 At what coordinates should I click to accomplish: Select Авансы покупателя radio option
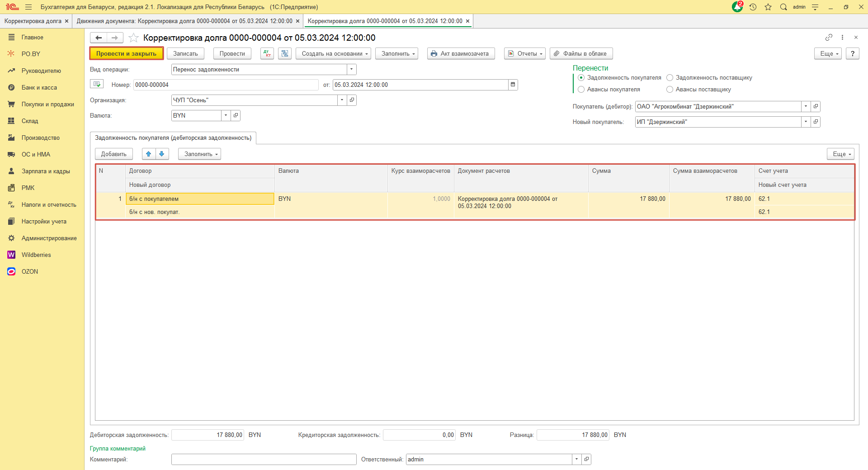[x=581, y=90]
